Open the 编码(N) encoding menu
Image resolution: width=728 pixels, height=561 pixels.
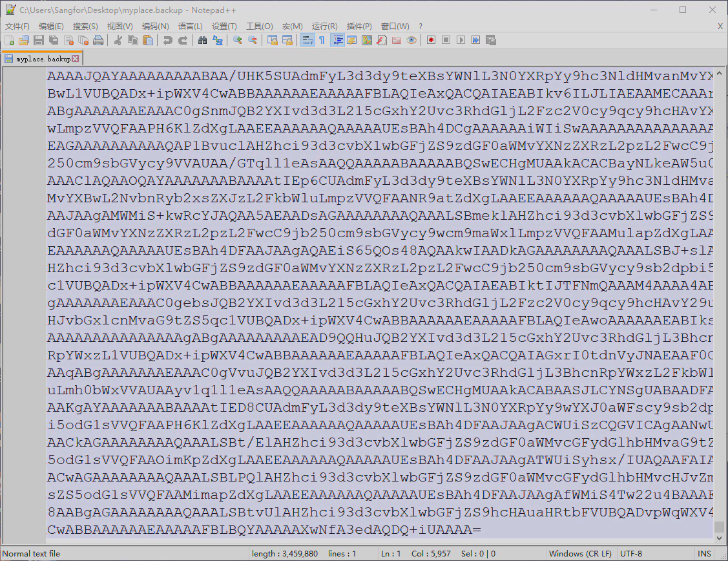(x=155, y=26)
